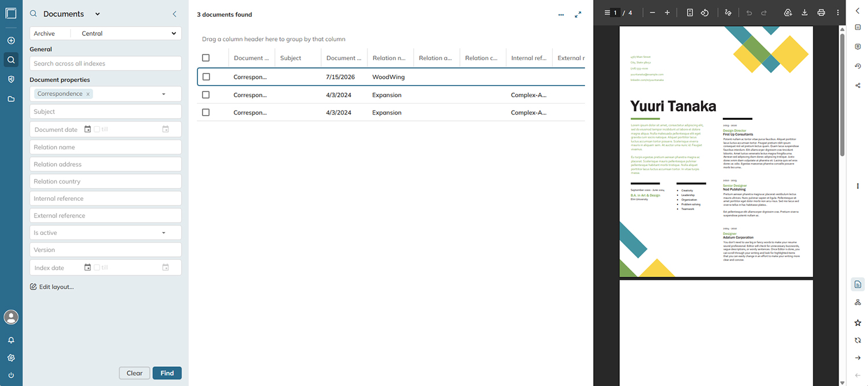Click the second document icon in the right sidebar
The width and height of the screenshot is (868, 386).
[858, 47]
